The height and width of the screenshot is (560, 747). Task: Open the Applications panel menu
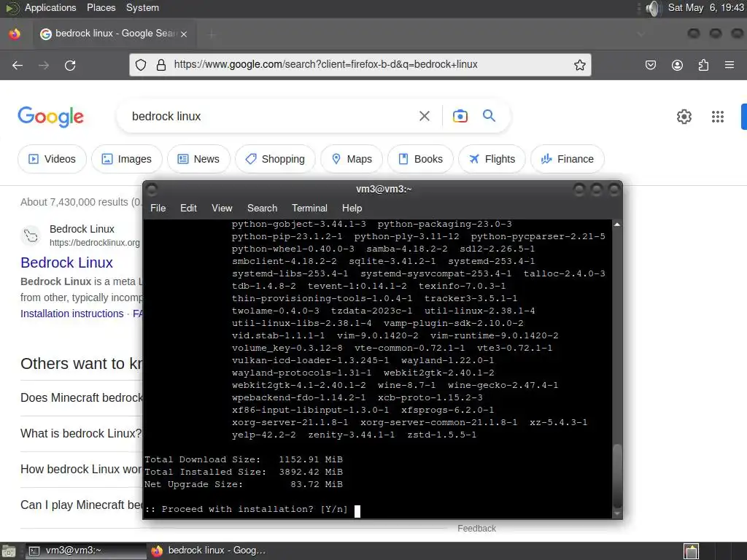(x=50, y=7)
